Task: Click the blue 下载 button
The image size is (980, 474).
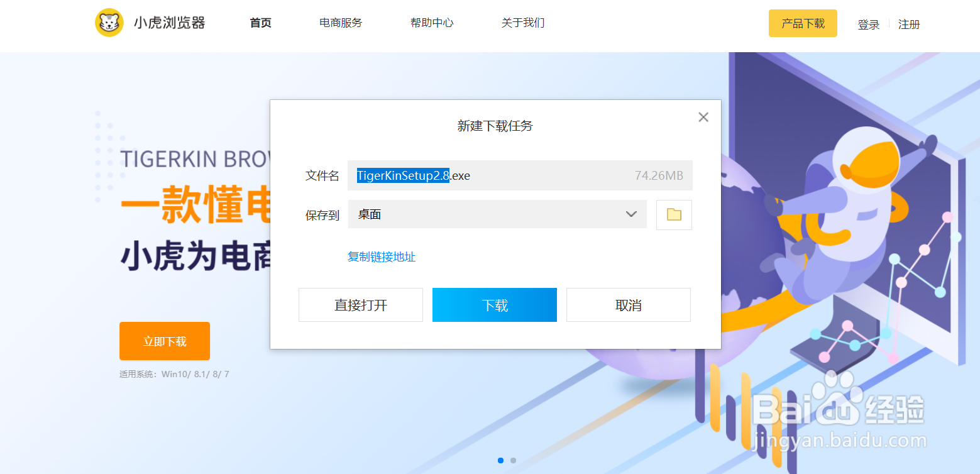Action: click(495, 305)
